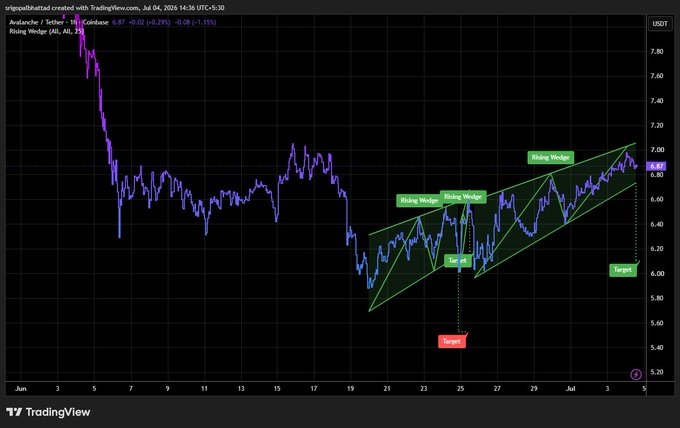
Task: Click date axis label 13
Action: [x=241, y=389]
